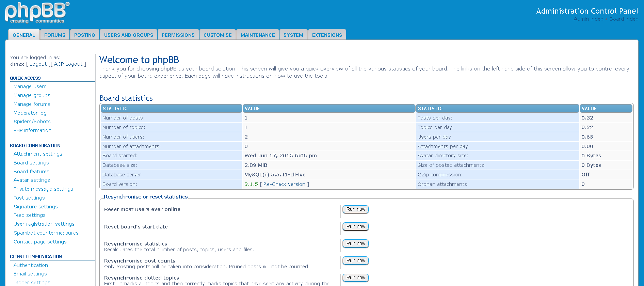Open Post settings link
Viewport: 644px width, 286px height.
coord(29,198)
